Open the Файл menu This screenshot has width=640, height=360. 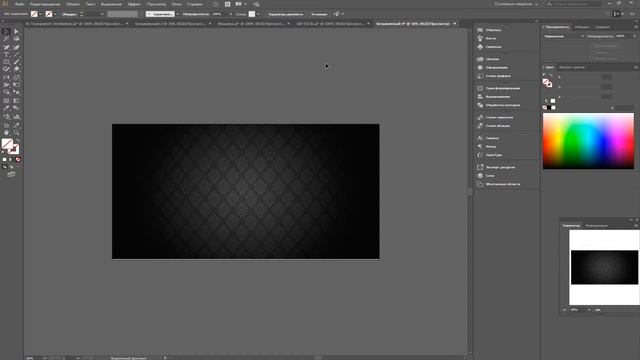point(19,4)
